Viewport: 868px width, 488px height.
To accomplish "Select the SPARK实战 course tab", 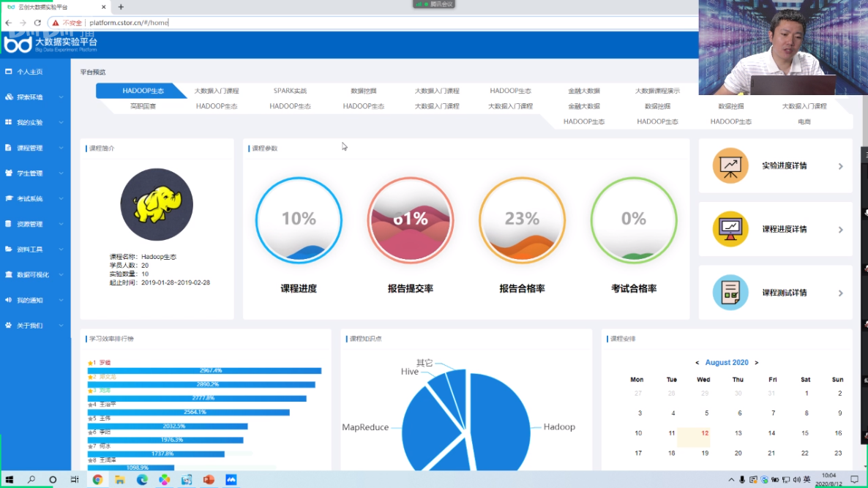I will [290, 91].
